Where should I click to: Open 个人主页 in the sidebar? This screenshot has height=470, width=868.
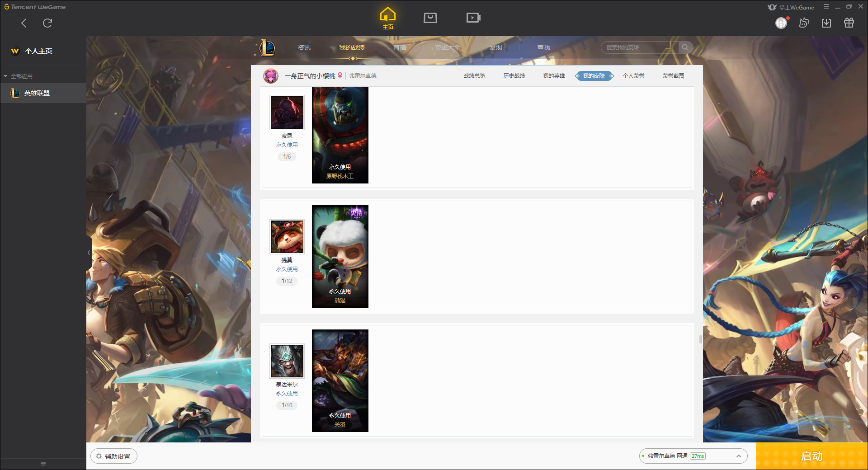coord(38,51)
